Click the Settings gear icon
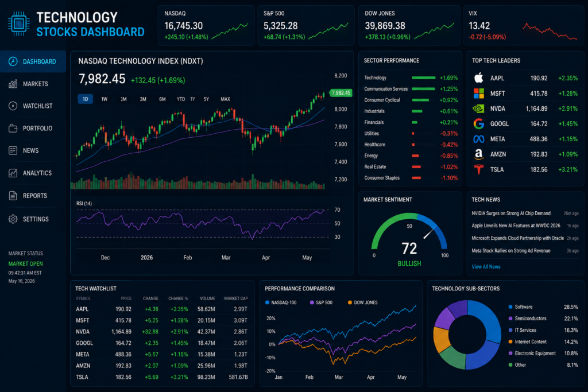The height and width of the screenshot is (392, 588). pyautogui.click(x=13, y=219)
